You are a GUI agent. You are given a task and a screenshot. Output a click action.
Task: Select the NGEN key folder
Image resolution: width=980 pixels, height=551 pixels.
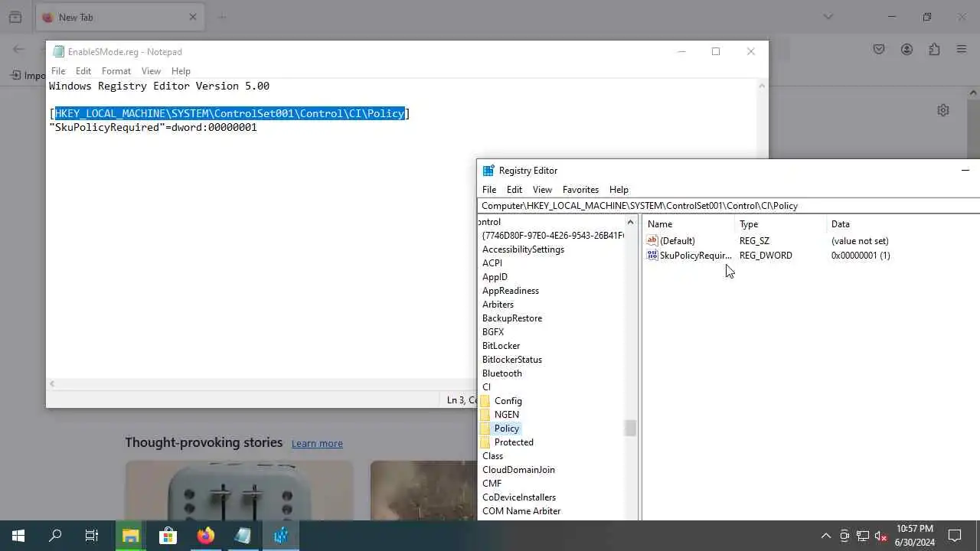[506, 415]
